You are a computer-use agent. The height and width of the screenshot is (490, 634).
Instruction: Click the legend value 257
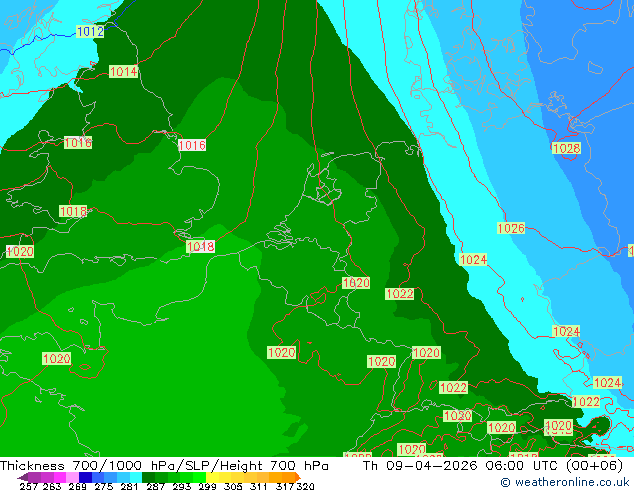click(x=29, y=486)
